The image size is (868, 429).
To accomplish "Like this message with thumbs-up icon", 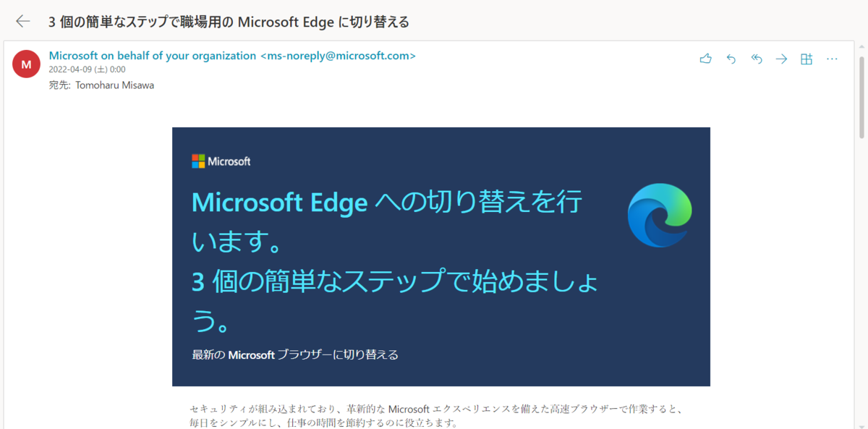I will (x=706, y=59).
